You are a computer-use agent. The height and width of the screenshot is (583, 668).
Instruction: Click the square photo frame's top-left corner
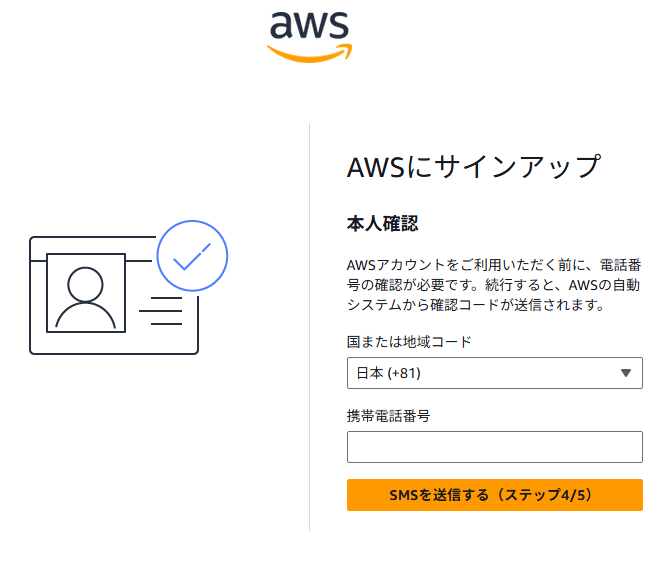[x=48, y=255]
